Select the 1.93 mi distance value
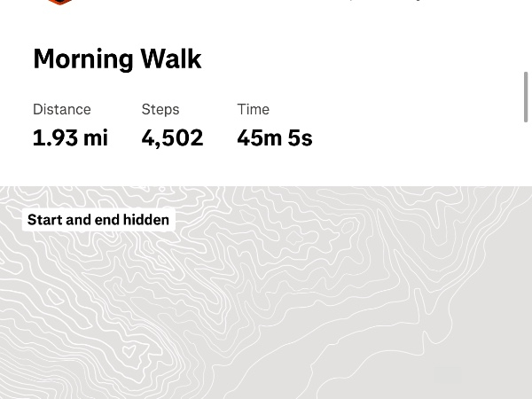The image size is (532, 399). (70, 137)
